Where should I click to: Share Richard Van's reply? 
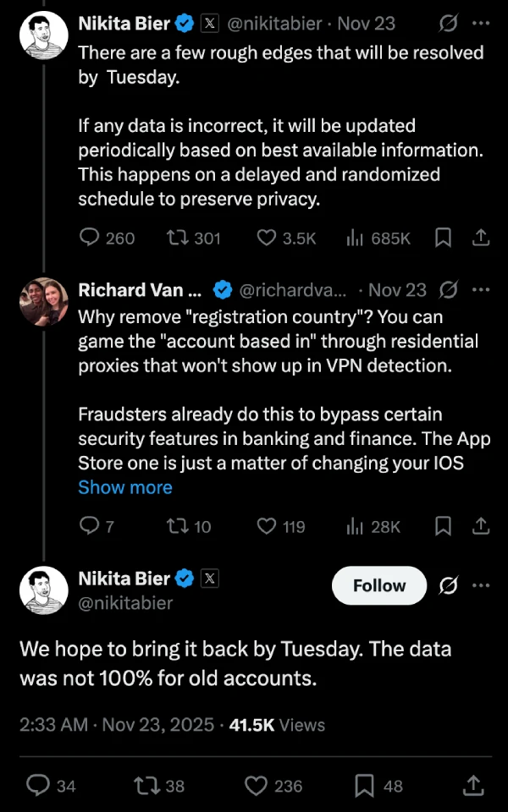point(481,526)
